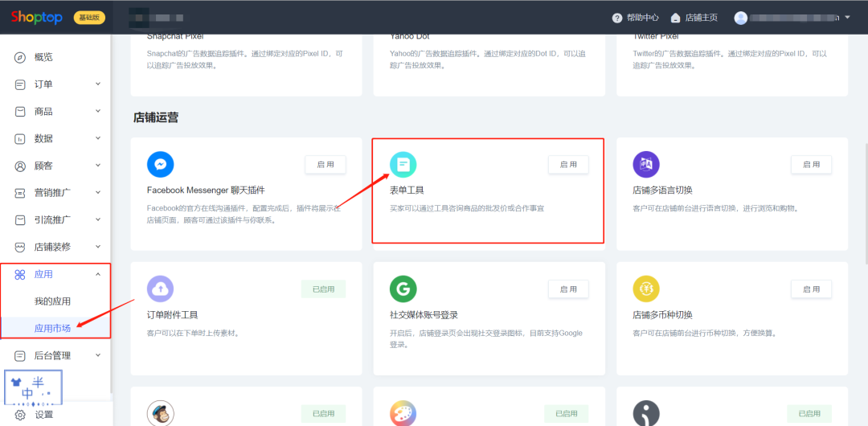
Task: Expand the 引流推广 menu chevron
Action: (x=98, y=220)
